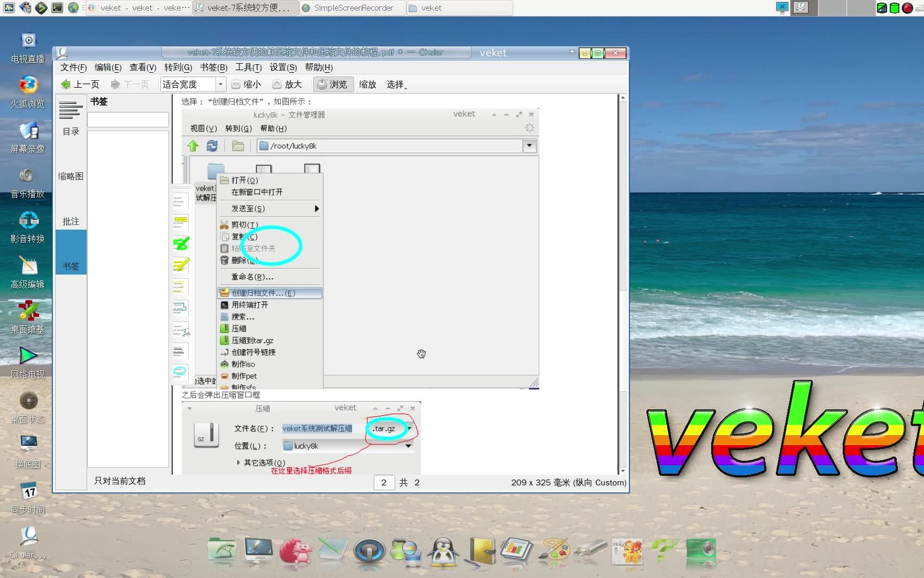Open the yellow address book dock icon

click(x=481, y=551)
